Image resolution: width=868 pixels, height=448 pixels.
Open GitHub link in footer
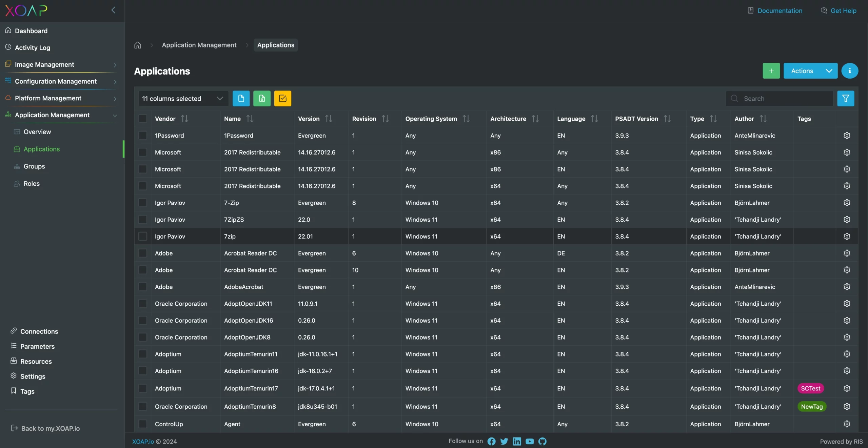(x=542, y=441)
